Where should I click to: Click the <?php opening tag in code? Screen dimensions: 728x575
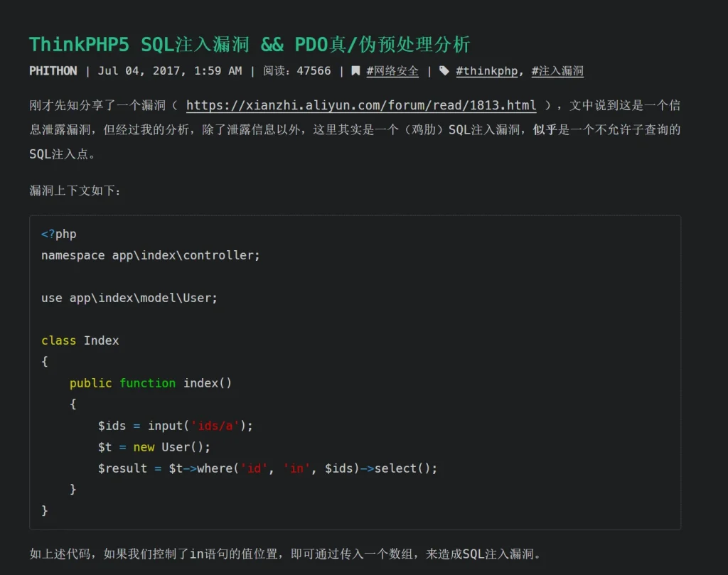coord(59,234)
